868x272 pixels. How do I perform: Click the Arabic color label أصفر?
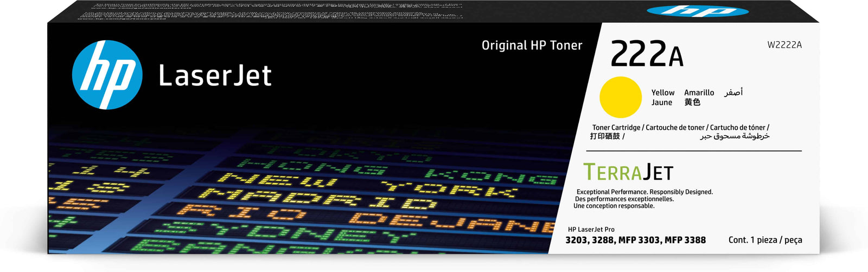733,92
